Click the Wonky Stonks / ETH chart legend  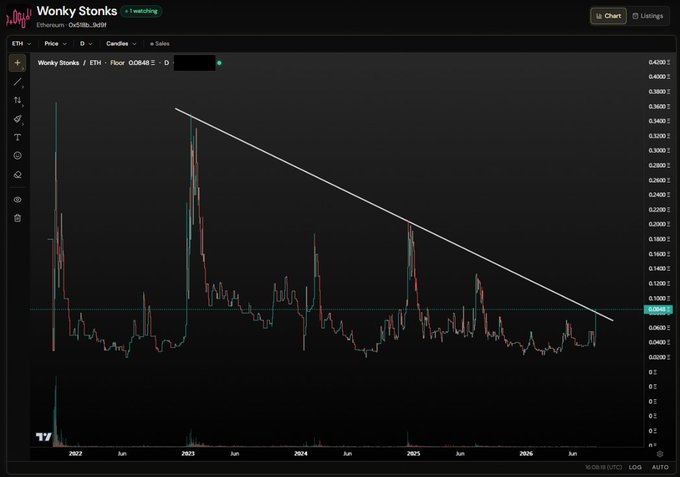69,63
